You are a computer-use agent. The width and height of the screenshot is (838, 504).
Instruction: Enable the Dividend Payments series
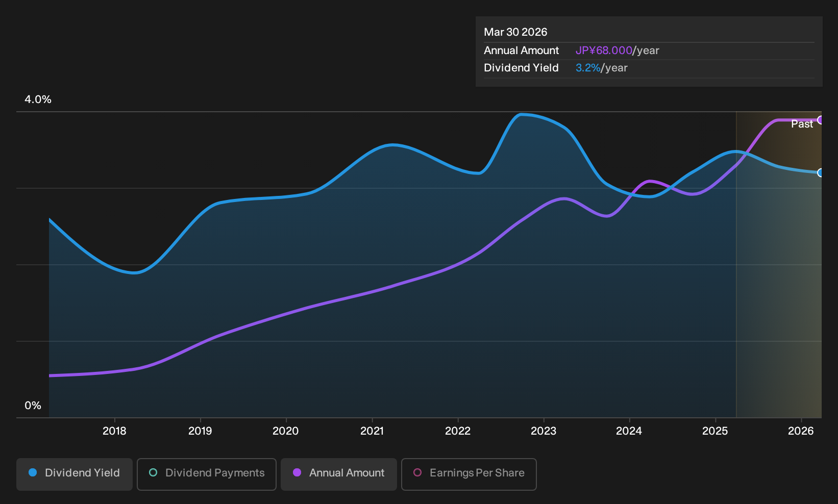(207, 474)
